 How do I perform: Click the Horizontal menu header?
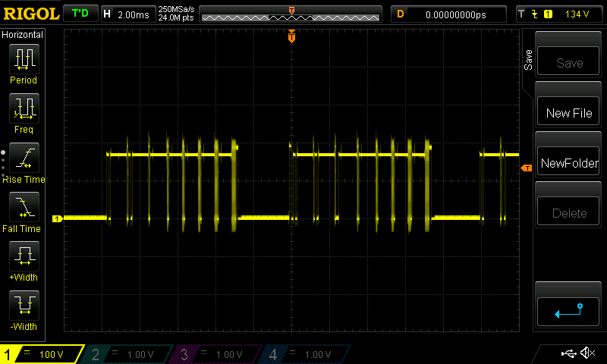tap(23, 34)
